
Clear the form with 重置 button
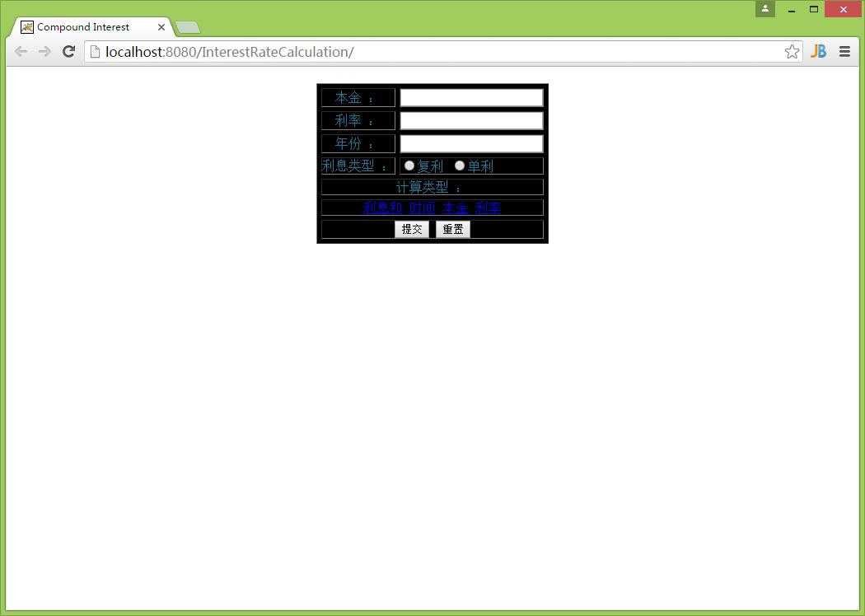click(x=453, y=229)
